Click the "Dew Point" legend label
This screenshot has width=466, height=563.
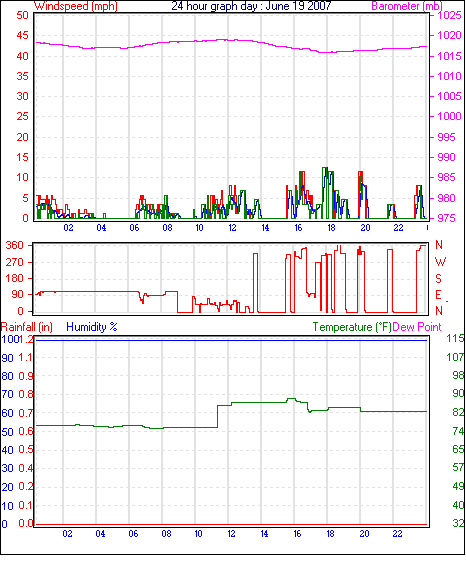tap(417, 327)
